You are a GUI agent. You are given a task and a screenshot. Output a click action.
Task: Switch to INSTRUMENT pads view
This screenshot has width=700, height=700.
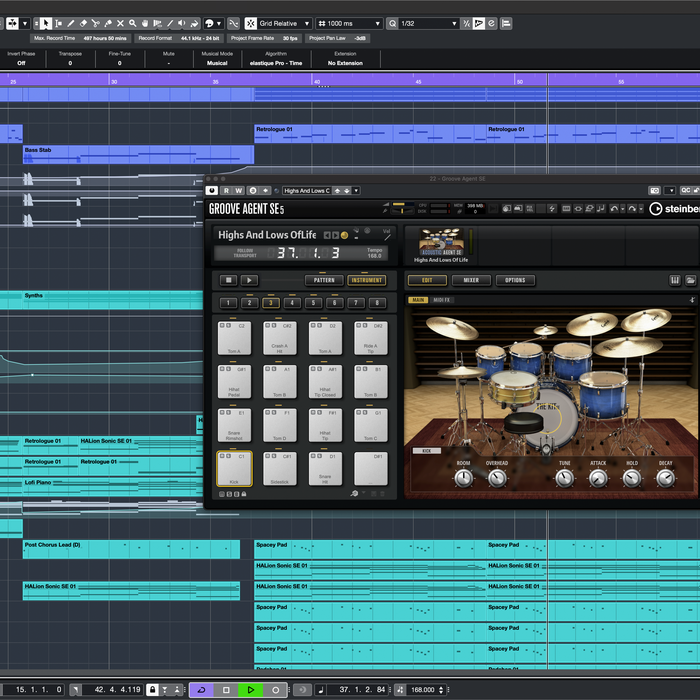coord(367,280)
